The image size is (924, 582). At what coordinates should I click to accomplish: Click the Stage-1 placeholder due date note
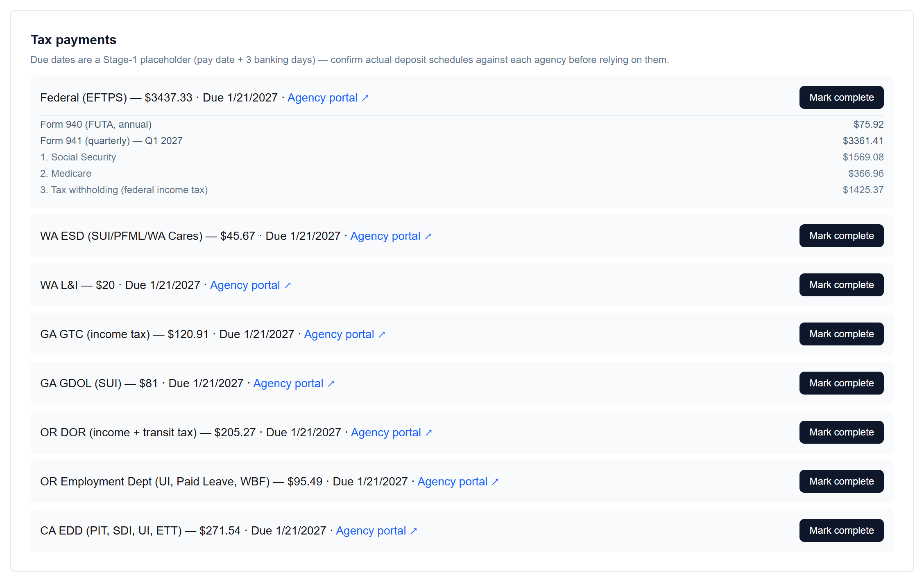pos(349,60)
